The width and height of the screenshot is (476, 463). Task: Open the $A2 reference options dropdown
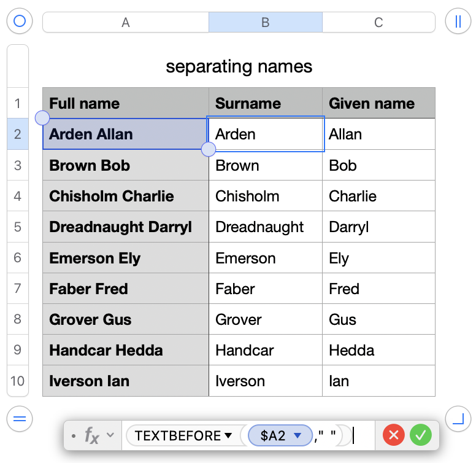click(x=298, y=436)
